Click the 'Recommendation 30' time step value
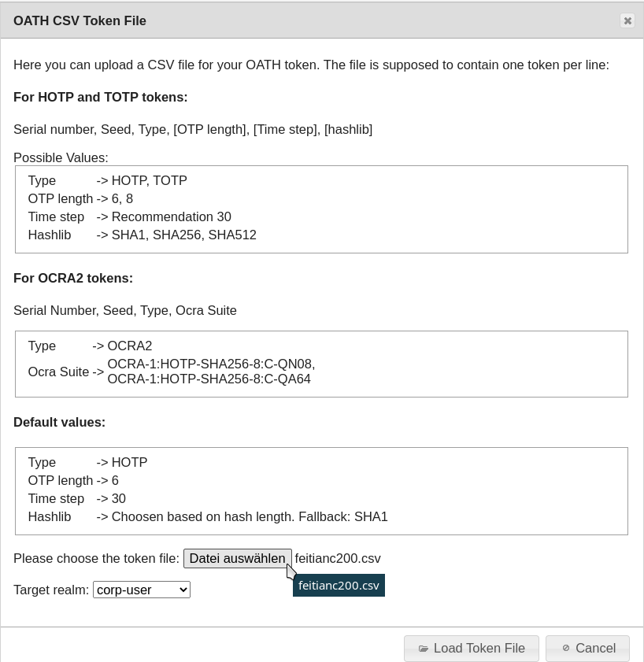Image resolution: width=644 pixels, height=662 pixels. coord(171,216)
